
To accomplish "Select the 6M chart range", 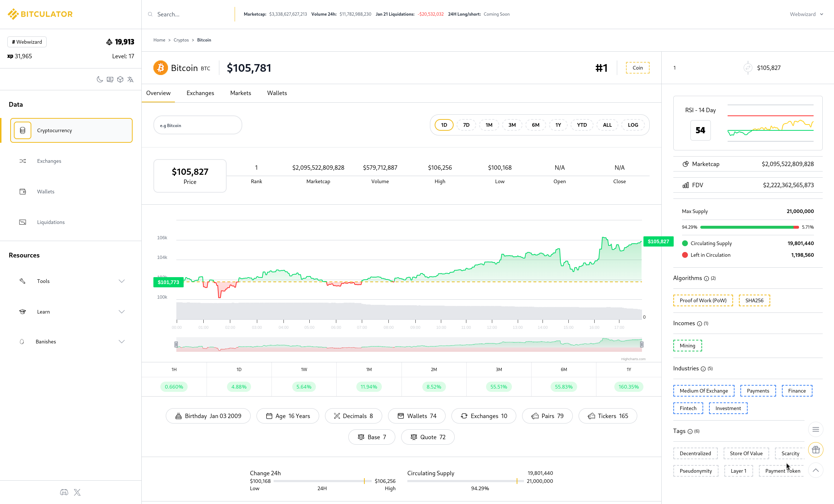I will click(535, 125).
